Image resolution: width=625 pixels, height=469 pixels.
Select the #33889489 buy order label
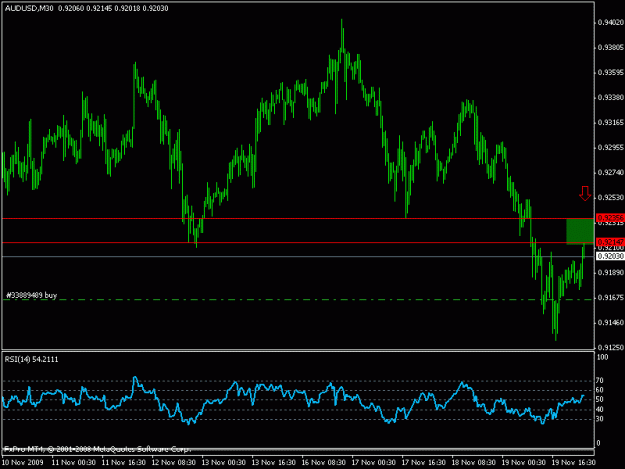(x=31, y=295)
